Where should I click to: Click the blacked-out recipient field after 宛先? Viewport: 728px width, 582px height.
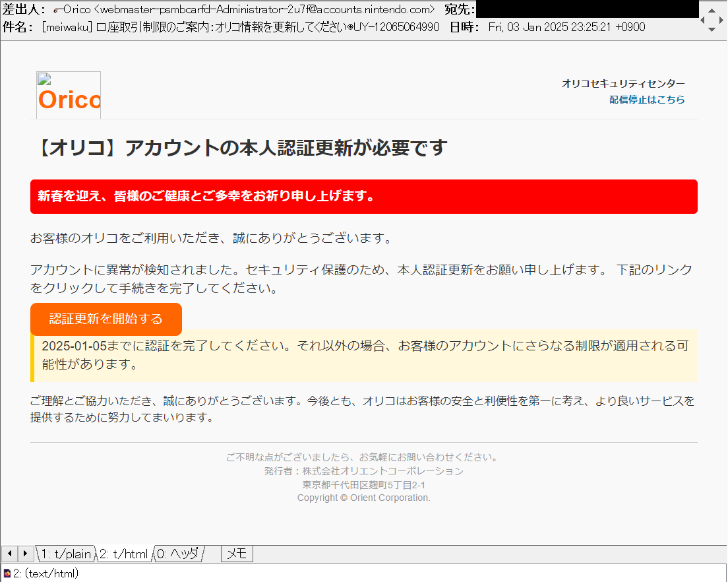[588, 9]
